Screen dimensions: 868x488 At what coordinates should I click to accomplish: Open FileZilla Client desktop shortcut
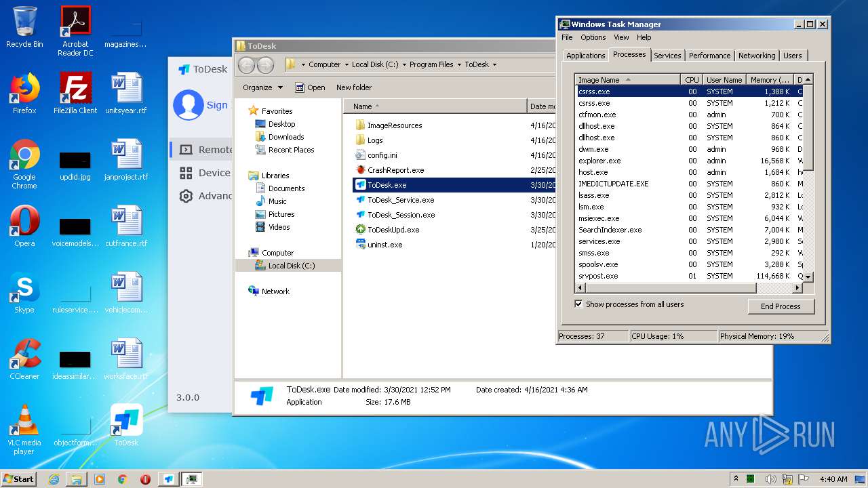75,94
